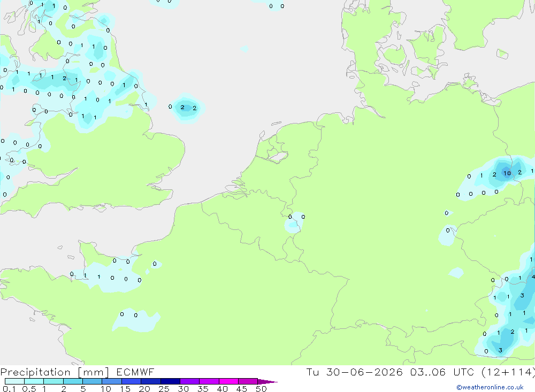
Task: Select the 10–15 mm legend color swatch
Action: point(112,381)
